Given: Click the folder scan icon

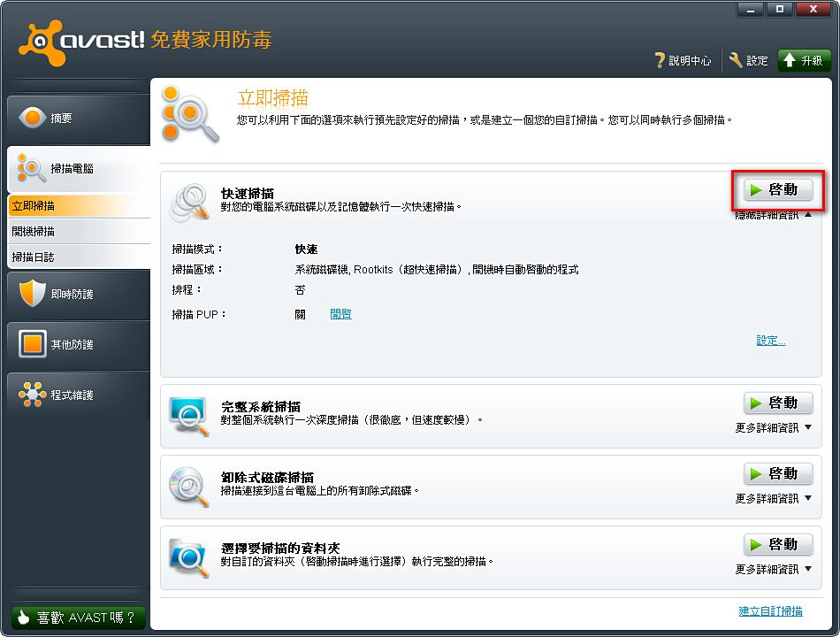Looking at the screenshot, I should pos(189,557).
